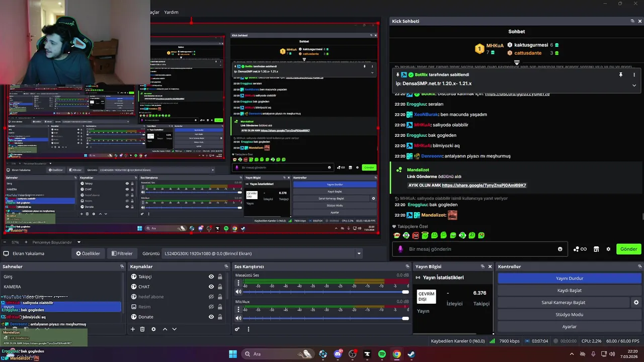Expand the chat leaderboard arrow
Screen dimensions: 644x362
[517, 63]
